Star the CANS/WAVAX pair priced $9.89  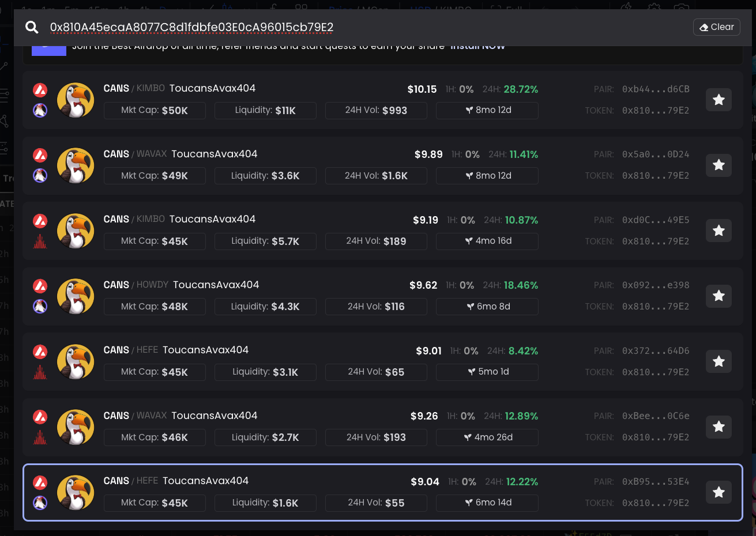coord(719,165)
